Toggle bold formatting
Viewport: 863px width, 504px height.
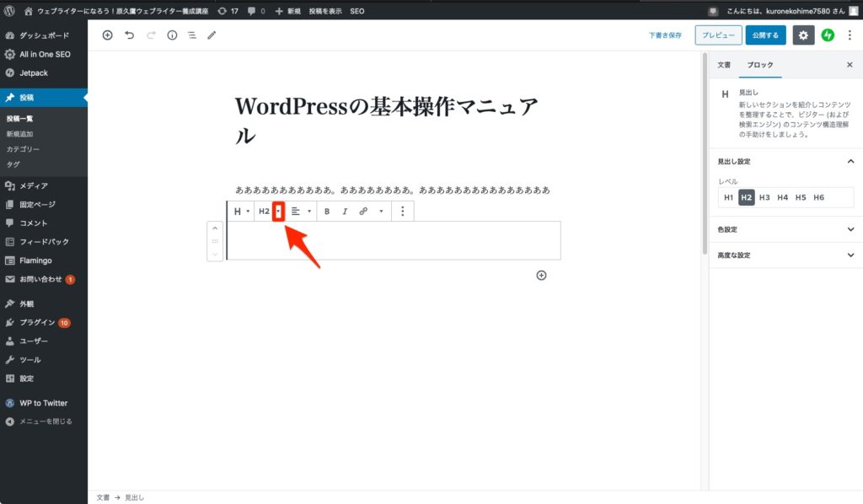point(327,212)
